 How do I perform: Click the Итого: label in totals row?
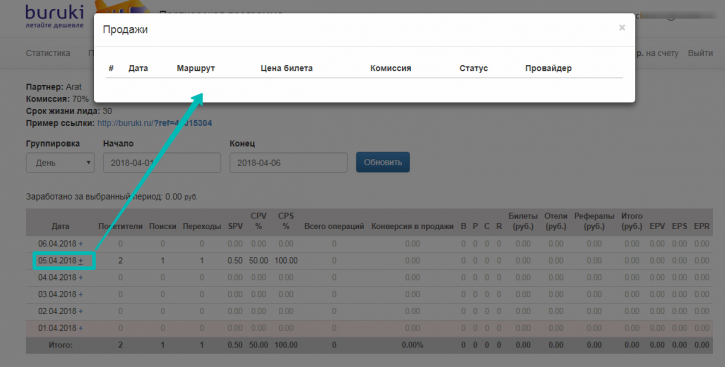point(61,345)
